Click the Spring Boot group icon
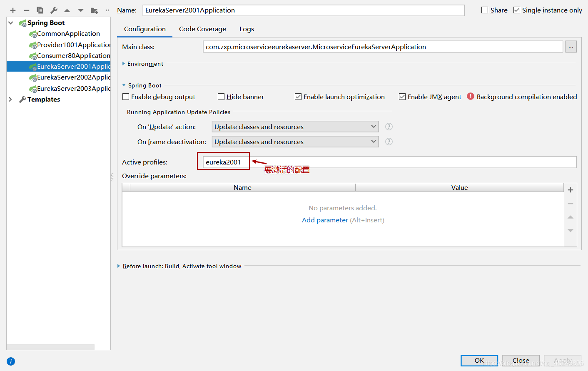588x371 pixels. (22, 23)
